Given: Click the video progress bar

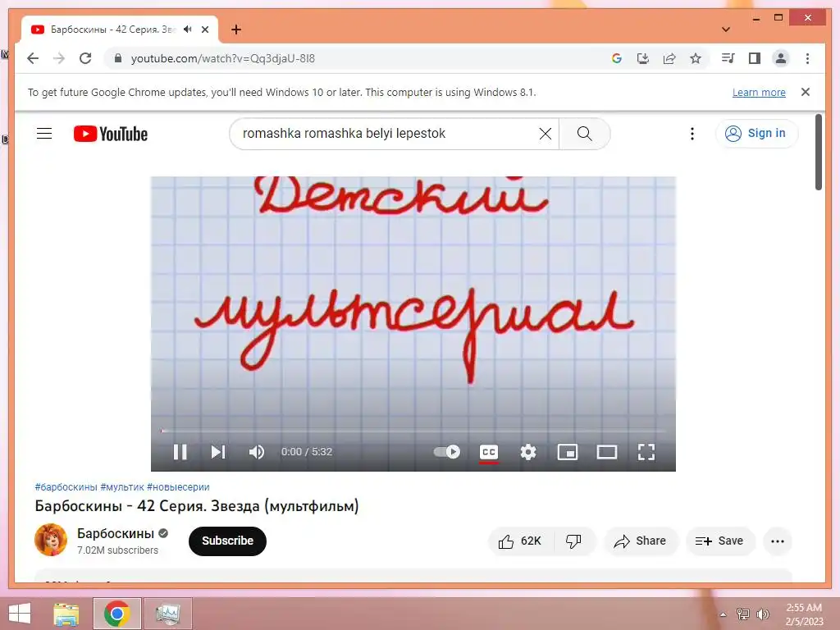Looking at the screenshot, I should pyautogui.click(x=413, y=430).
